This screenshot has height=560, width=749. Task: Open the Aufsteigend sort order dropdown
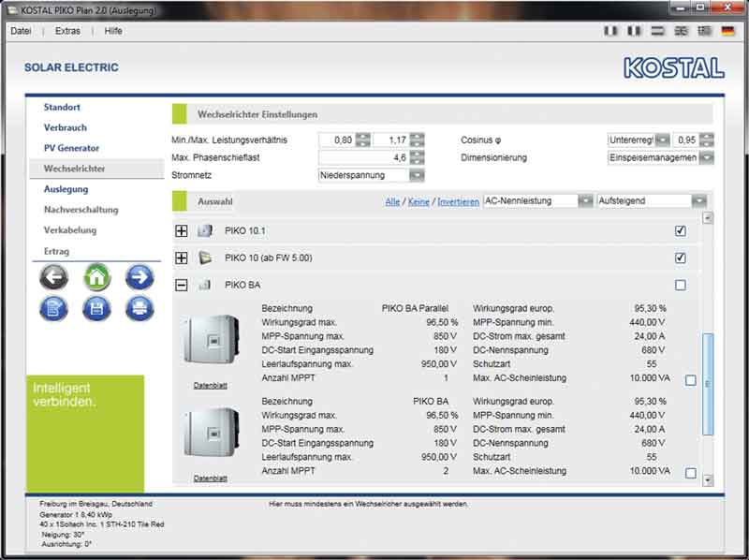pos(652,201)
